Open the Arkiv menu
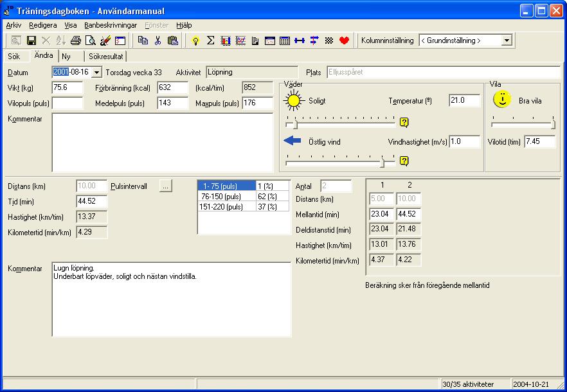Image resolution: width=567 pixels, height=392 pixels. pos(14,25)
